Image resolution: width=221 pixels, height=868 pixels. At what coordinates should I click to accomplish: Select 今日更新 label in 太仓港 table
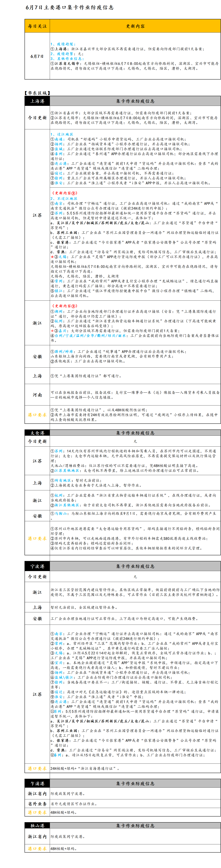point(37,441)
